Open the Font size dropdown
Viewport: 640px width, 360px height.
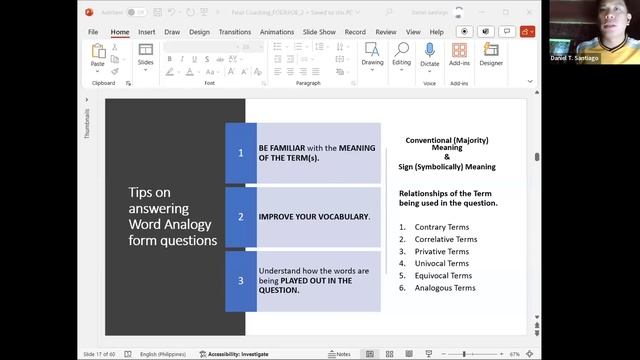(x=261, y=47)
